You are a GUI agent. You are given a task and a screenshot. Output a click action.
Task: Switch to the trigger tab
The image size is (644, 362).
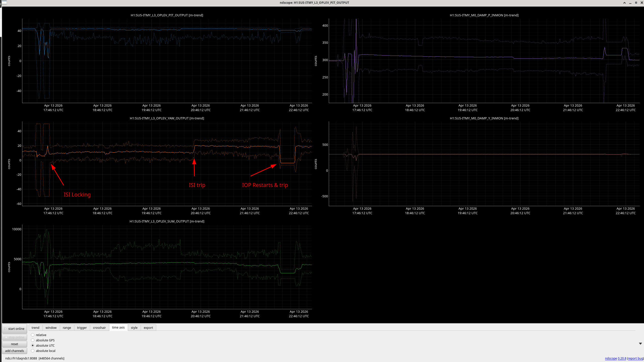point(82,328)
